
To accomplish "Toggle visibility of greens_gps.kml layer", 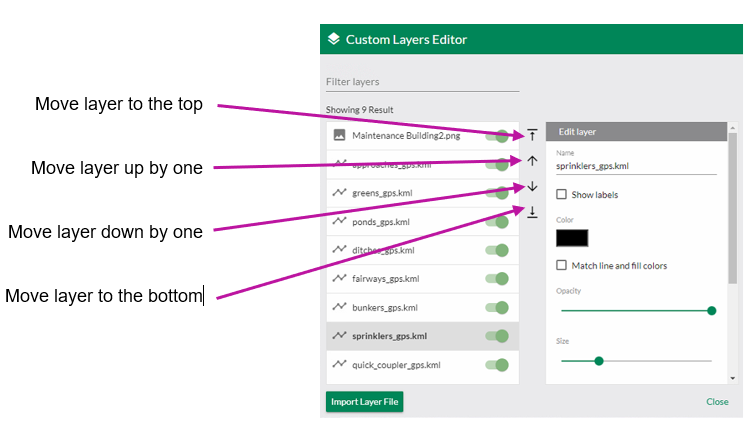I will click(497, 193).
